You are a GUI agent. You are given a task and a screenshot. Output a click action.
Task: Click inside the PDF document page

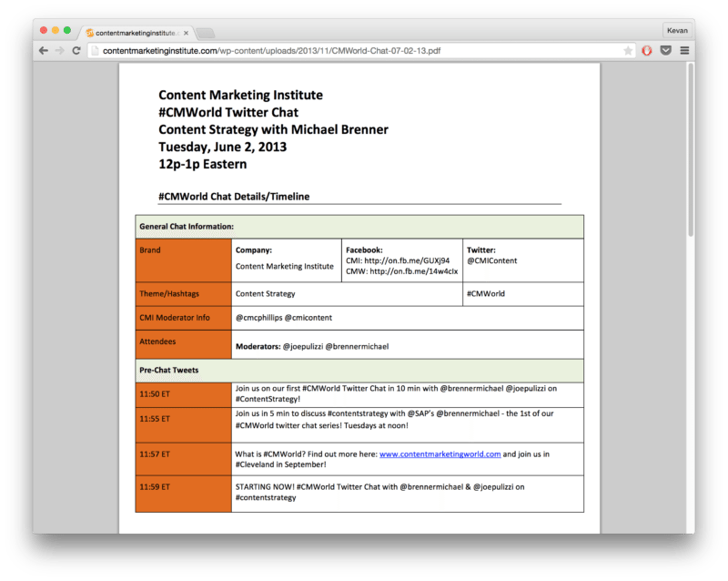364,273
